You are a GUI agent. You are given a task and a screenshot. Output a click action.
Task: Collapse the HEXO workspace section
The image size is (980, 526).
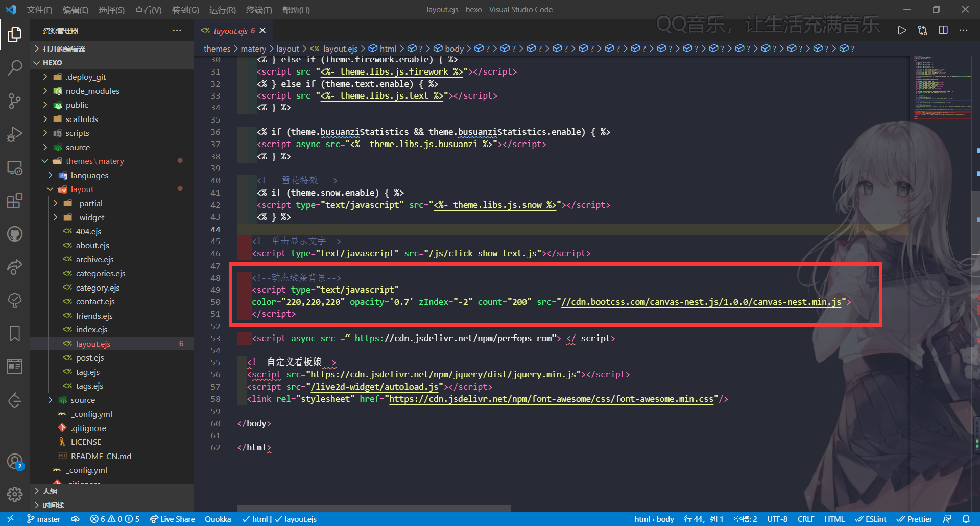112,63
